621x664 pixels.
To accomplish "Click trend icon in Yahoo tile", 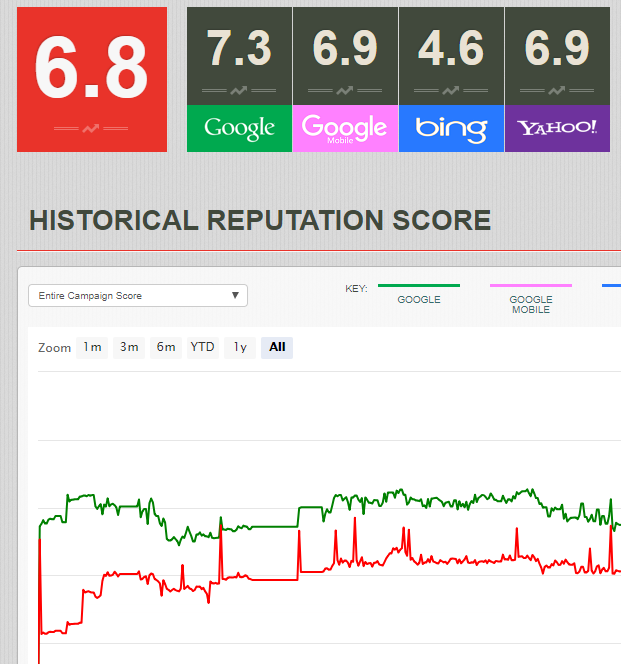I will 557,90.
